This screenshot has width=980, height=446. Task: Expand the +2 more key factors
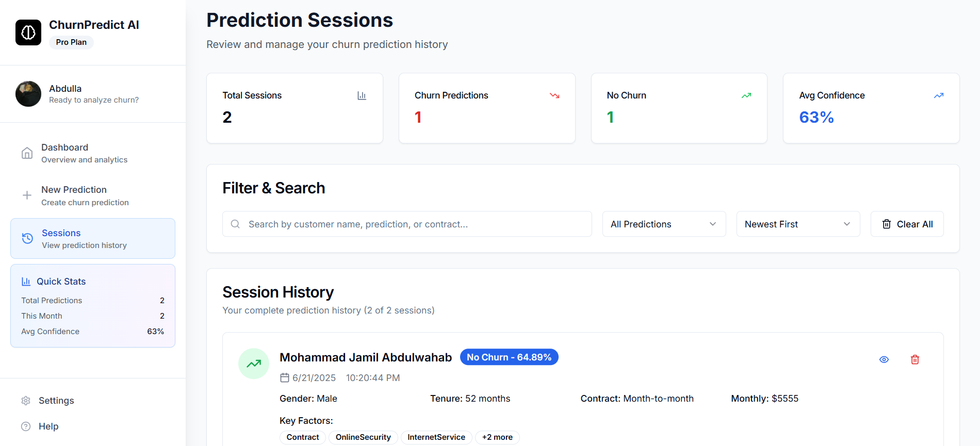[497, 437]
